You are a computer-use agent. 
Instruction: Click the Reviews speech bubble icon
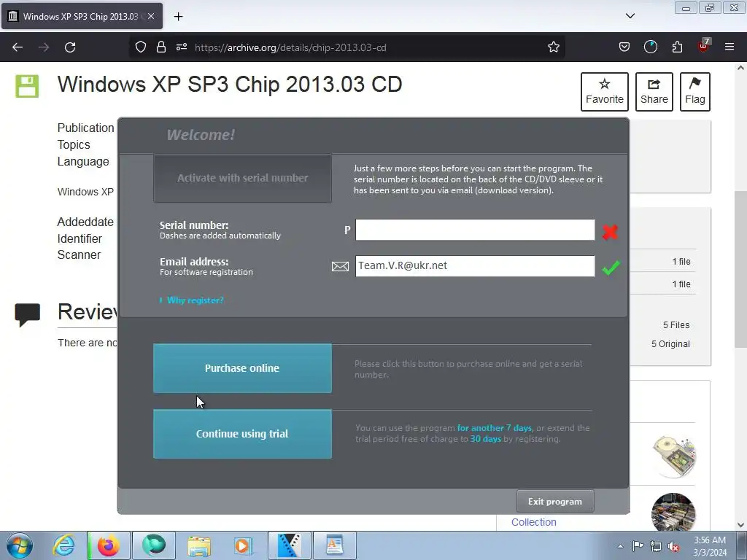[27, 315]
